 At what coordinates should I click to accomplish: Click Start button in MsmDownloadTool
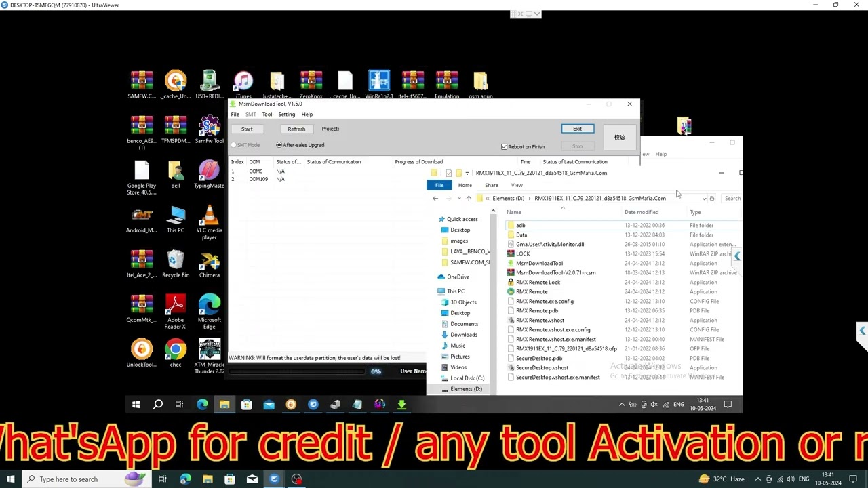pos(247,129)
